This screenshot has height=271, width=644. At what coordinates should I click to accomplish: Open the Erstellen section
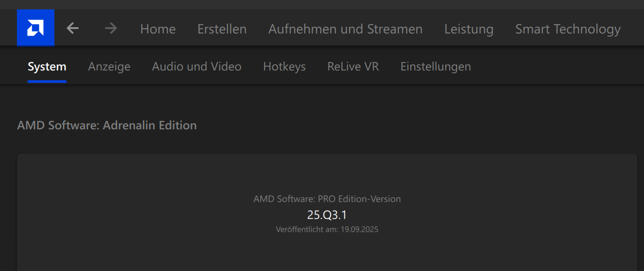click(x=222, y=29)
